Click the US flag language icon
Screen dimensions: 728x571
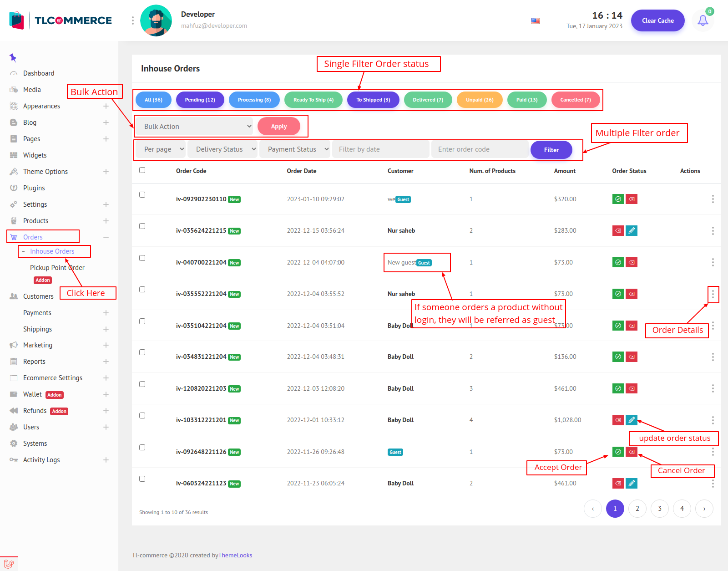(x=536, y=21)
